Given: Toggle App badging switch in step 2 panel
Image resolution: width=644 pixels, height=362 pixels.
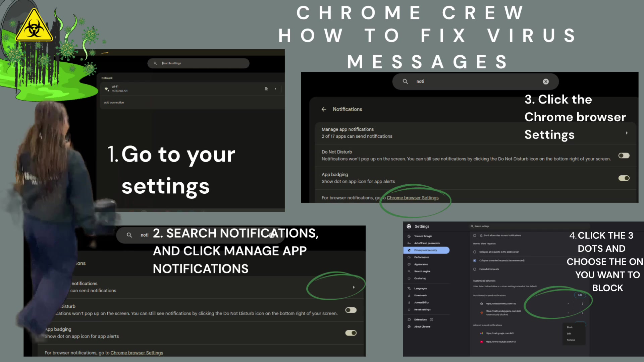Looking at the screenshot, I should [x=351, y=333].
